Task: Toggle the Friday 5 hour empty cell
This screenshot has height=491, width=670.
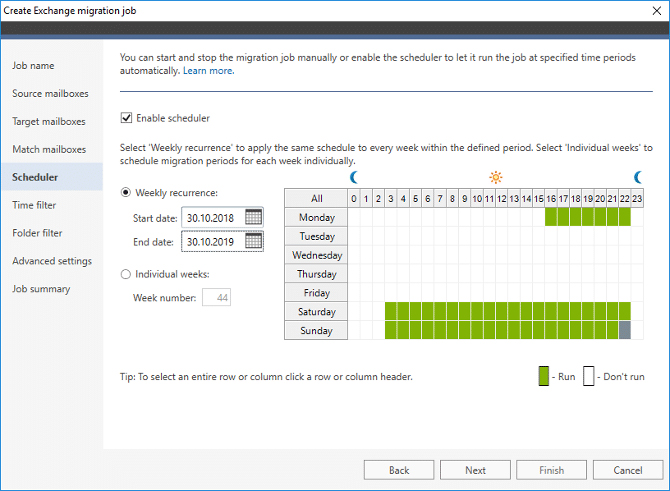Action: pos(415,293)
